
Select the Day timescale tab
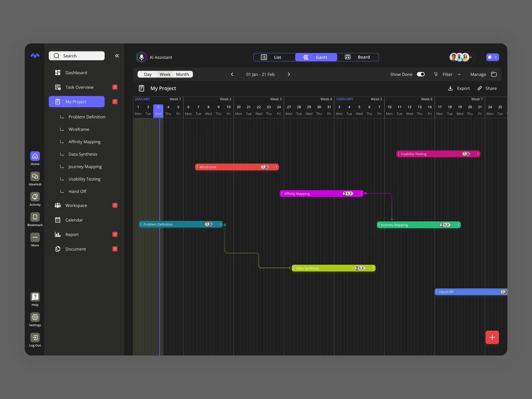point(148,74)
